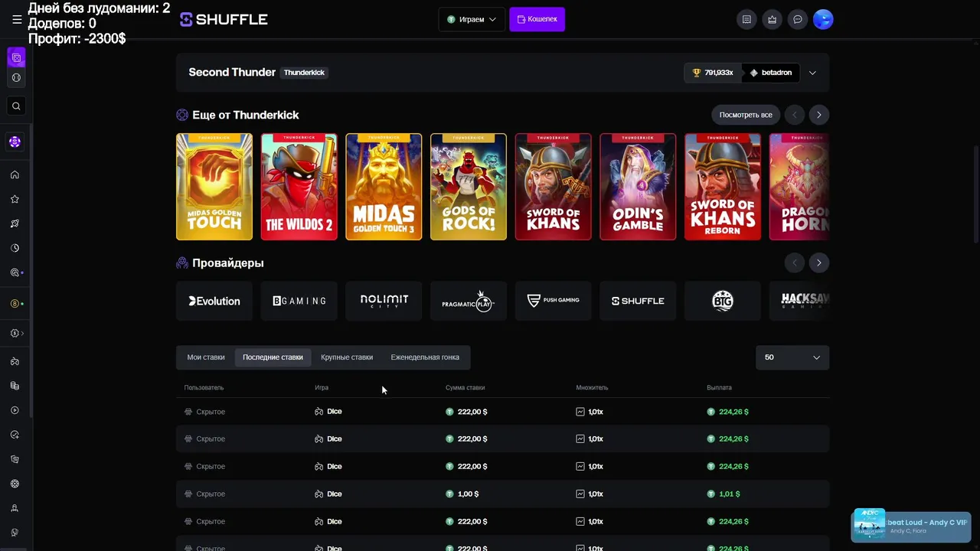Select Shuffle provider logo
980x551 pixels.
638,301
